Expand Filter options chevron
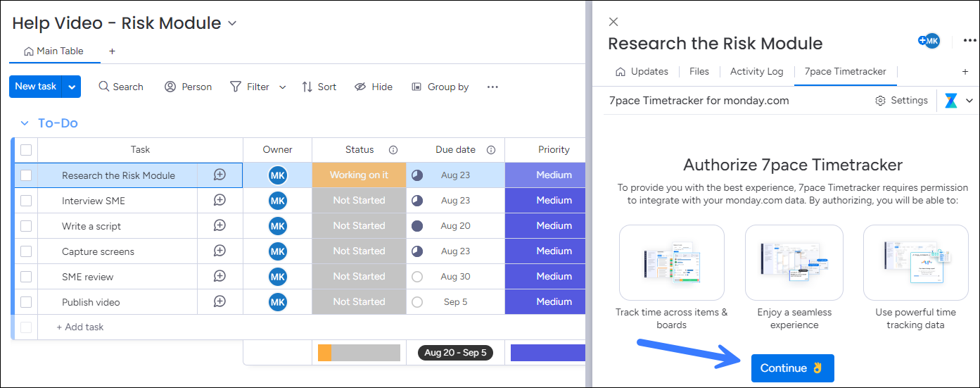 [283, 87]
